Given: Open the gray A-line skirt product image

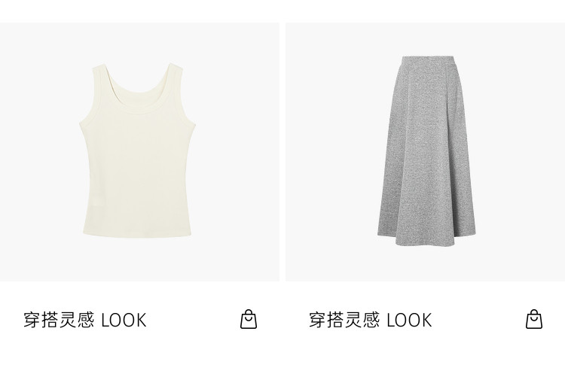Looking at the screenshot, I should click(426, 150).
